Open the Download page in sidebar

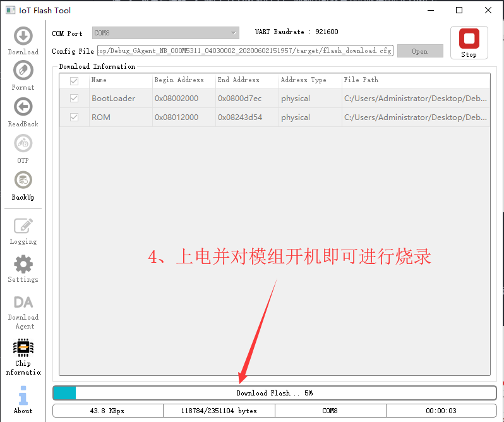(23, 40)
